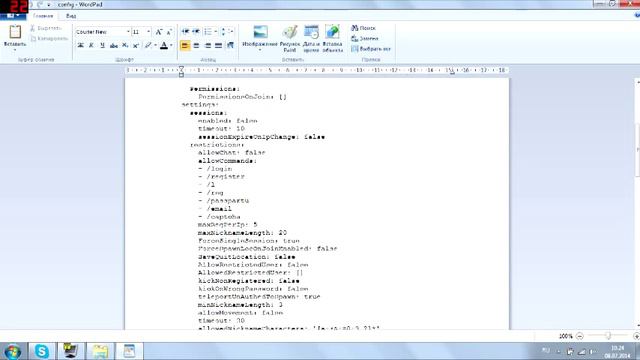Click the Copy (Копировать) button
The image size is (640, 360).
pos(49,38)
